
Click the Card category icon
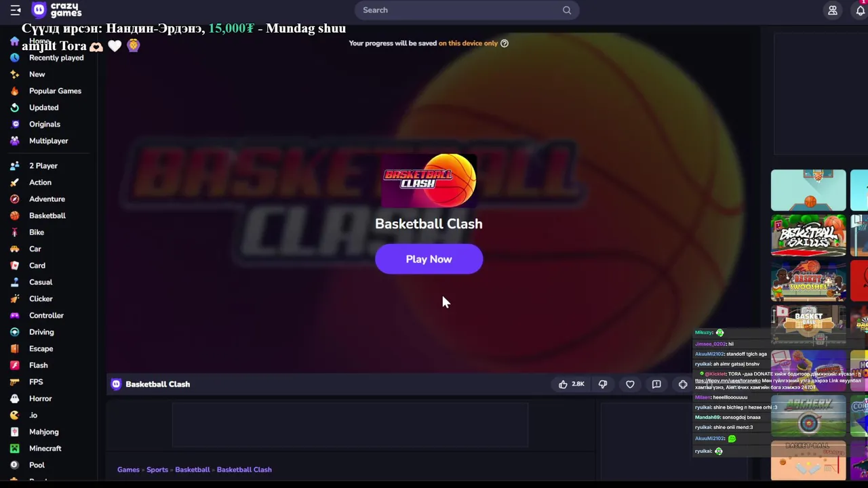[14, 266]
